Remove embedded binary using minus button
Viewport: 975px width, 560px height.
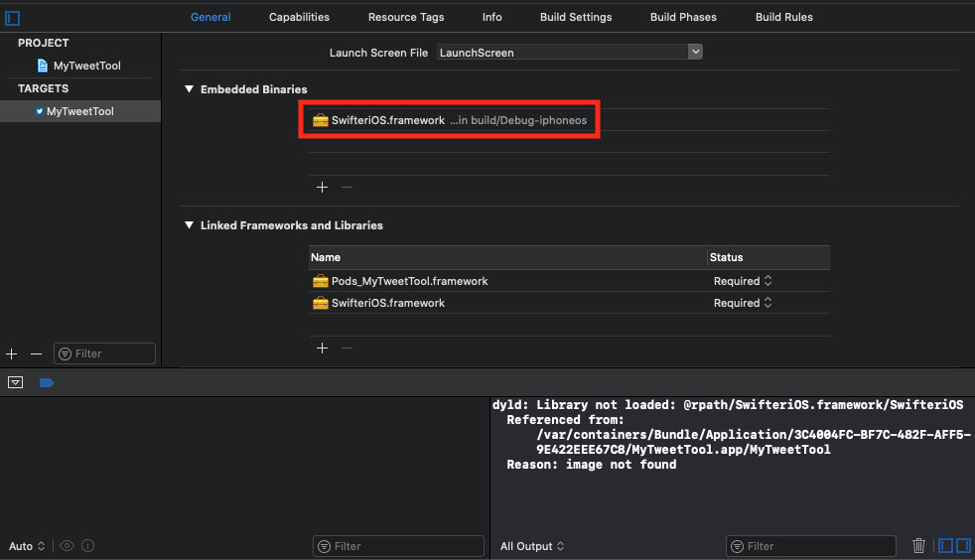coord(347,187)
